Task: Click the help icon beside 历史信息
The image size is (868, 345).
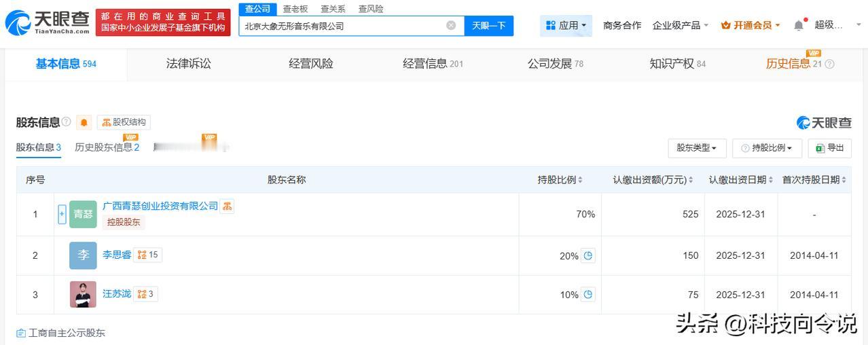Action: pyautogui.click(x=829, y=64)
